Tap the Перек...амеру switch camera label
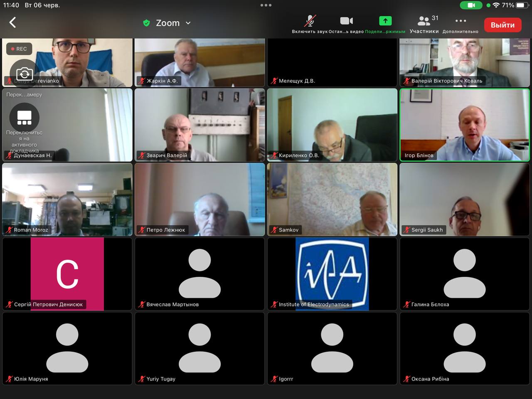 (24, 95)
